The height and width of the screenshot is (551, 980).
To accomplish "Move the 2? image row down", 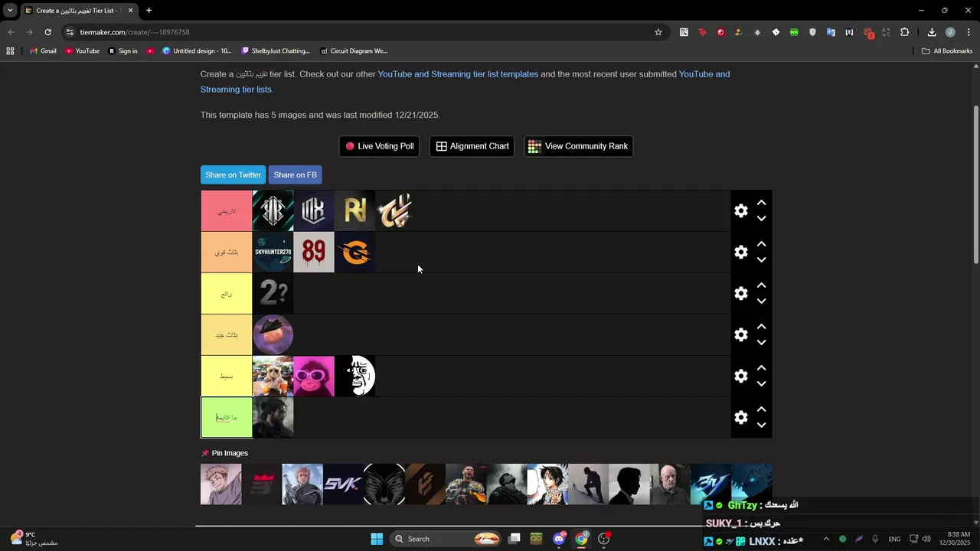I will (x=761, y=302).
